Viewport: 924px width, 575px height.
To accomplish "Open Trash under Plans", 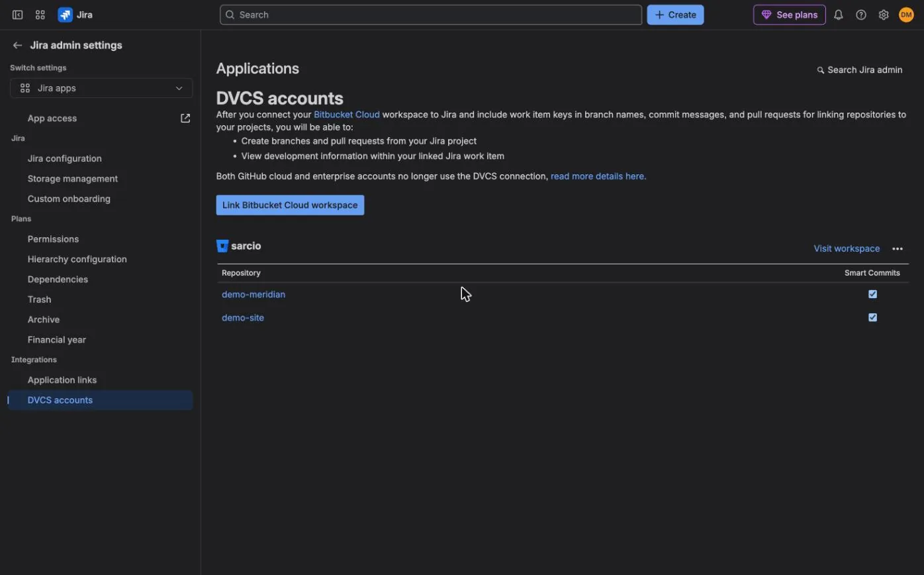I will tap(39, 299).
